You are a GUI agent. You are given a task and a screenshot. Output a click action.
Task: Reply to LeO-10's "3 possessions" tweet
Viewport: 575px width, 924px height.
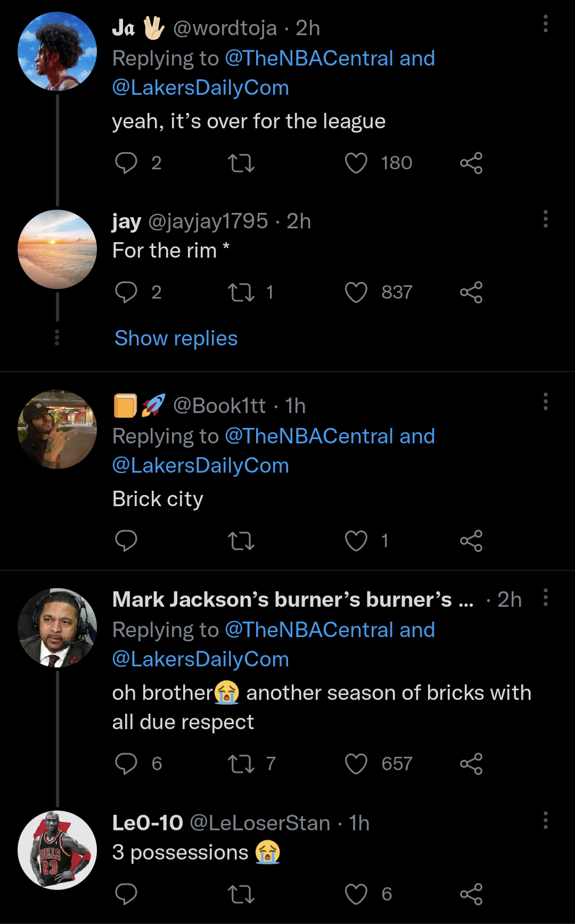[126, 894]
